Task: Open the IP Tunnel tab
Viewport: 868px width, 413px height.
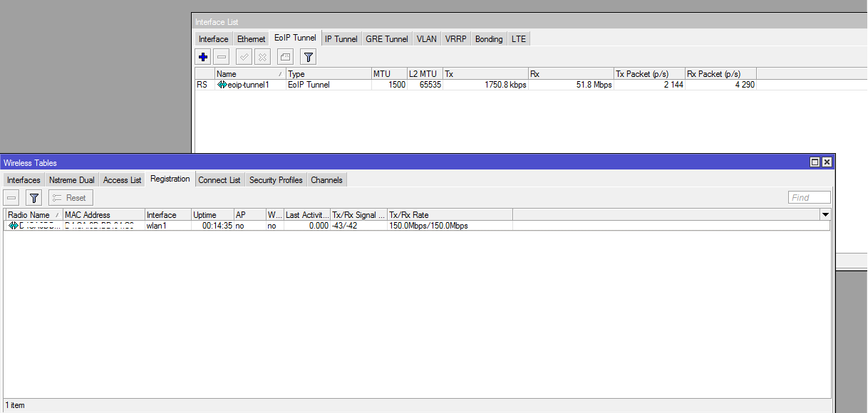Action: tap(341, 39)
